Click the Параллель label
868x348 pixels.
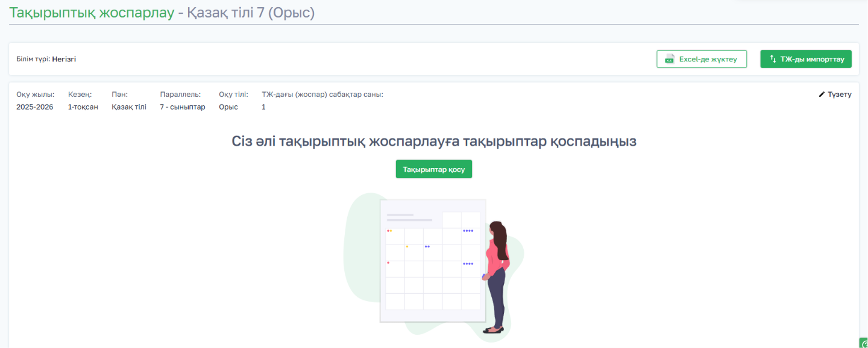point(180,95)
